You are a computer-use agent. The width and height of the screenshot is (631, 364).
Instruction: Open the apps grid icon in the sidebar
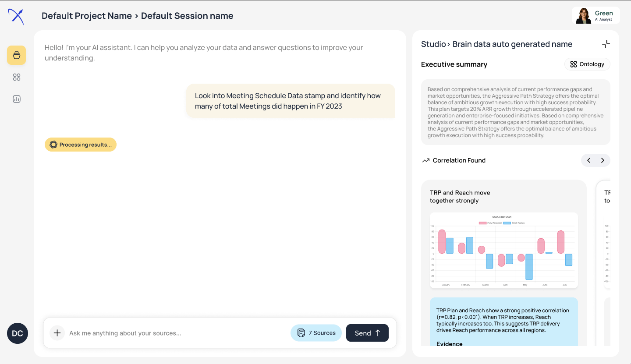(x=16, y=77)
